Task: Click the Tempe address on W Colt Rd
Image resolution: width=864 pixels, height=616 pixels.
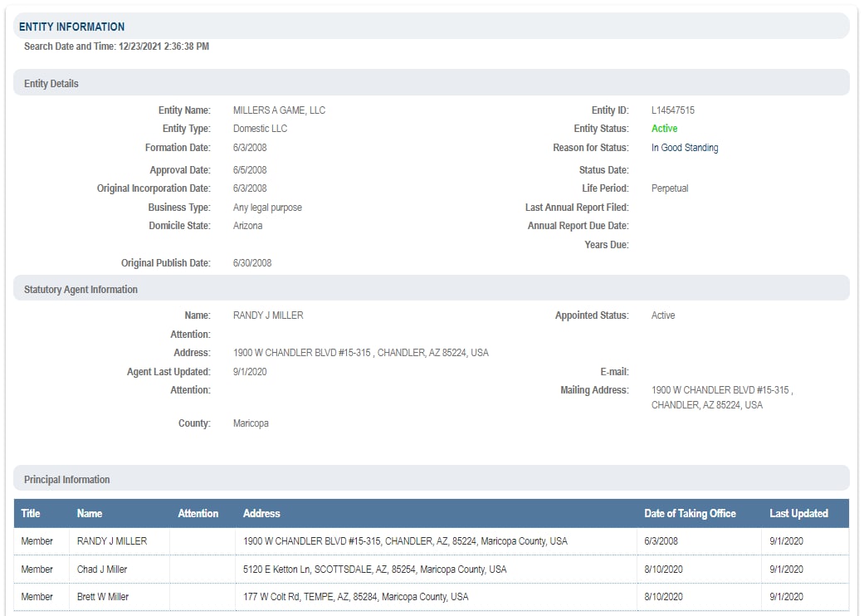Action: pos(355,597)
